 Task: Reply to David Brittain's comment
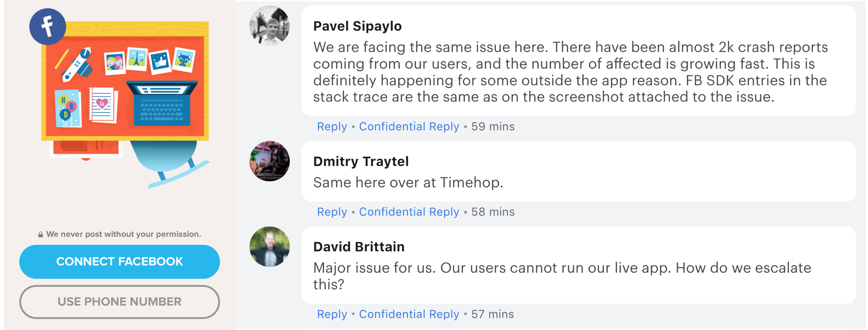(x=332, y=314)
